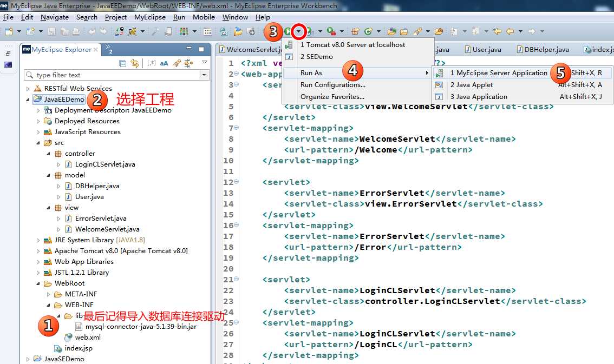Switch to User.java editor tab

(483, 50)
